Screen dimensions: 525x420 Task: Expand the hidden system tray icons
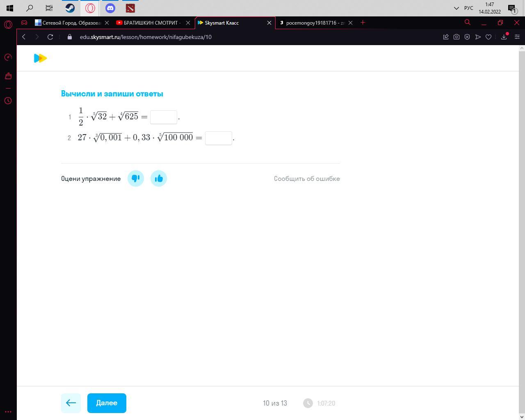456,8
